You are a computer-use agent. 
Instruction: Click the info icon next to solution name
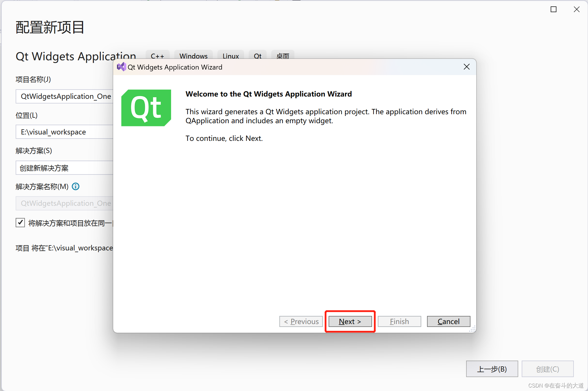pos(76,186)
